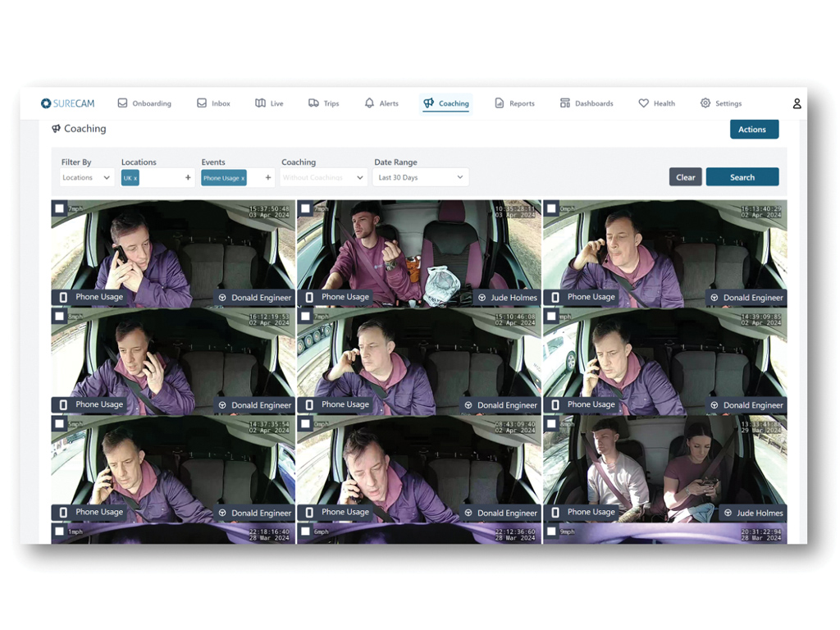
Task: Select checkbox on 08:43:09 02 Apr clip
Action: pyautogui.click(x=305, y=424)
